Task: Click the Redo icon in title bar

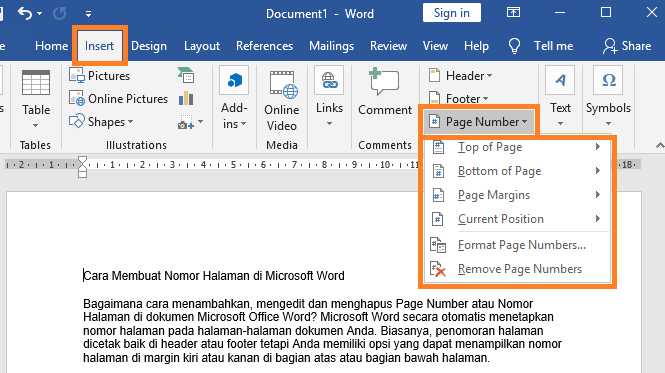Action: [59, 14]
